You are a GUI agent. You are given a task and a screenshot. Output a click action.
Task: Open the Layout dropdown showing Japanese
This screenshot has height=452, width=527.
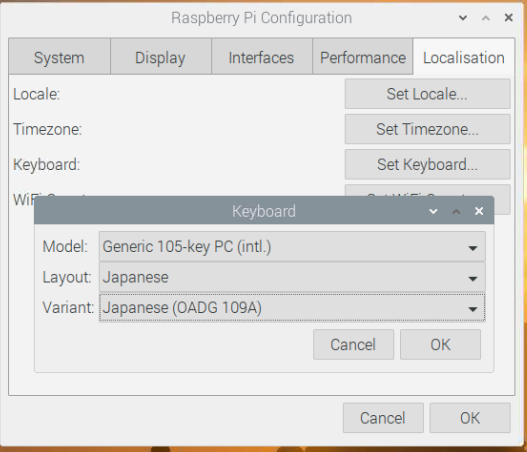(x=292, y=277)
